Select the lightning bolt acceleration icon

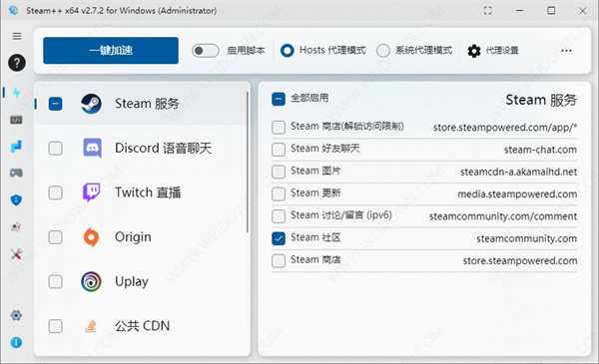(16, 92)
